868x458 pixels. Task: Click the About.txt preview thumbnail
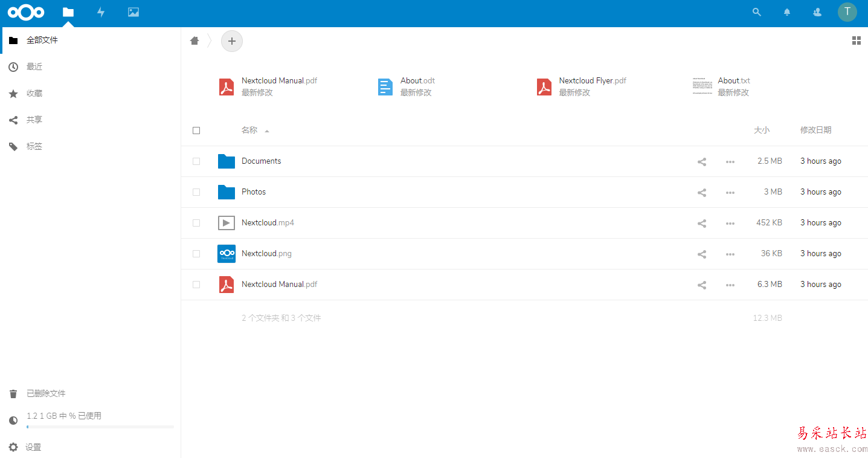coord(702,86)
